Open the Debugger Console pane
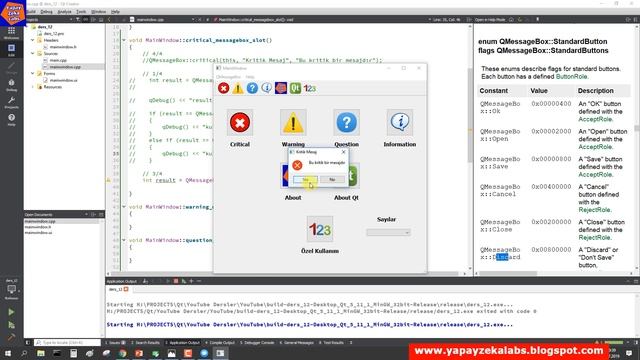 257,343
